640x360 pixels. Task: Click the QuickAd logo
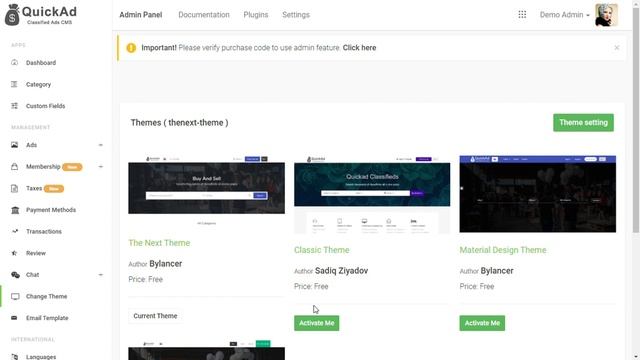tap(40, 15)
